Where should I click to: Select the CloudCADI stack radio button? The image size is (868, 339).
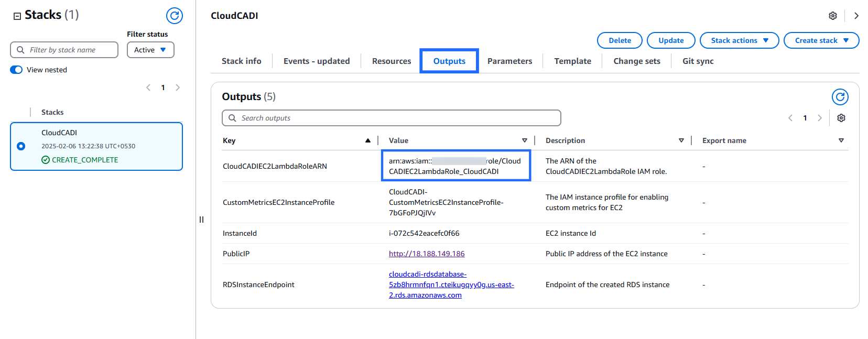tap(21, 146)
